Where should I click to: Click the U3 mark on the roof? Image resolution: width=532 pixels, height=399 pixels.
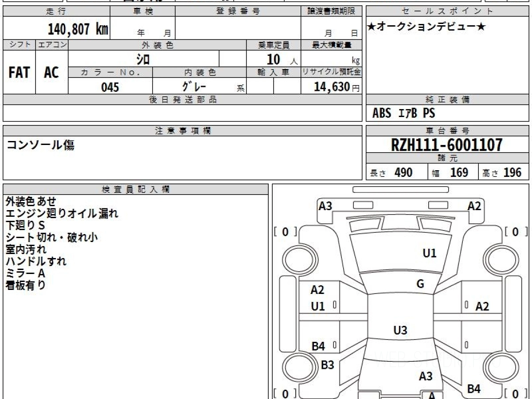coord(400,330)
